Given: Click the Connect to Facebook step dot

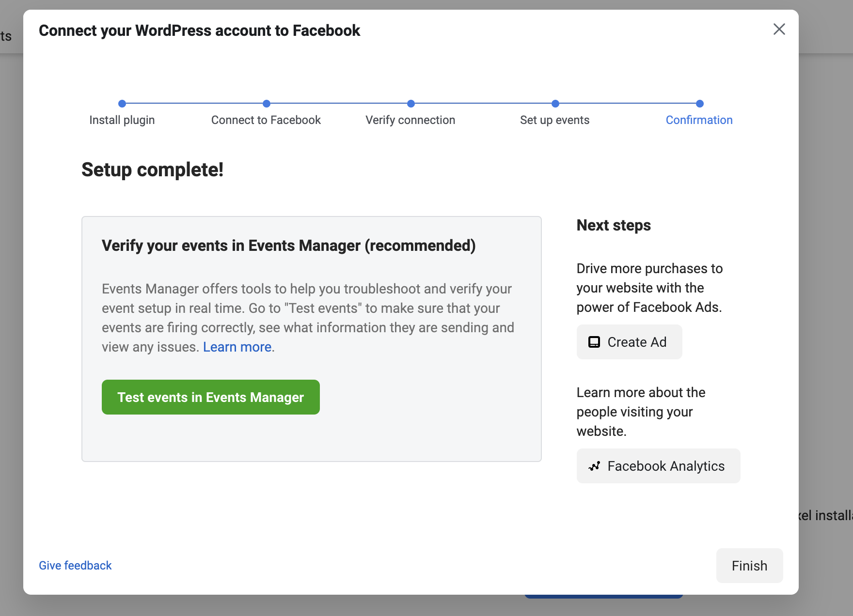Looking at the screenshot, I should point(266,104).
